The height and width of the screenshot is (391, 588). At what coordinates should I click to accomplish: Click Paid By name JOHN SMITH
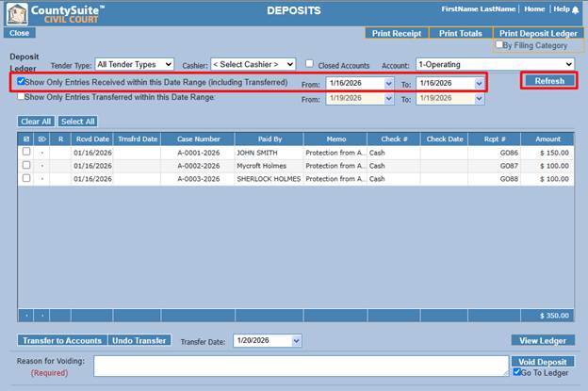click(257, 153)
